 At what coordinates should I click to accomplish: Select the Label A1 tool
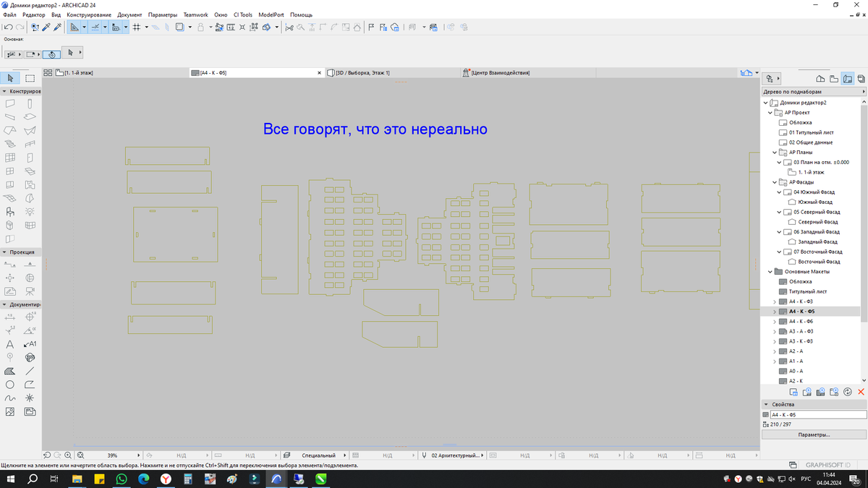tap(30, 344)
